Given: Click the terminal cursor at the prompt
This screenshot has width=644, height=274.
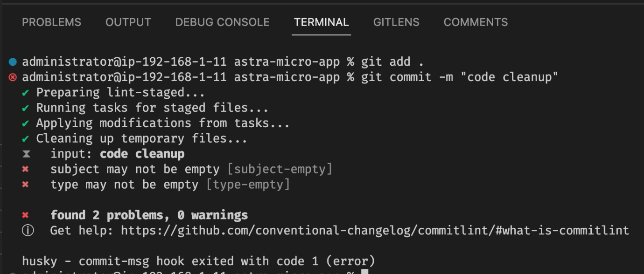Looking at the screenshot, I should coord(365,272).
